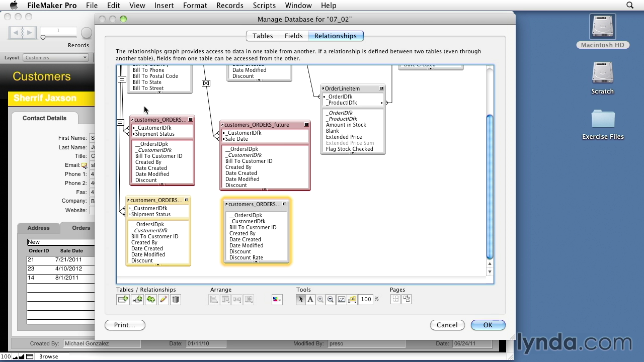Image resolution: width=644 pixels, height=362 pixels.
Task: Open the Format menu
Action: coord(195,6)
